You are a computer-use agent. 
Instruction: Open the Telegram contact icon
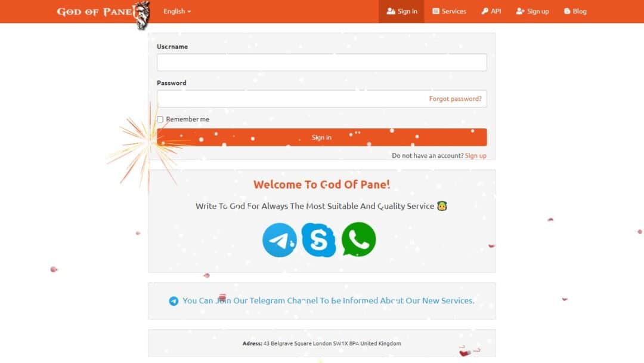(x=279, y=240)
